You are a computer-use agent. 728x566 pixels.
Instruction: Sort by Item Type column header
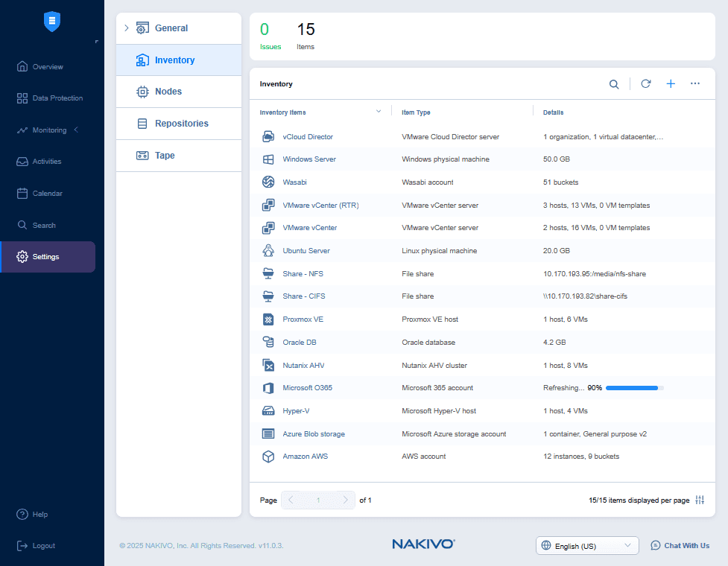(416, 112)
